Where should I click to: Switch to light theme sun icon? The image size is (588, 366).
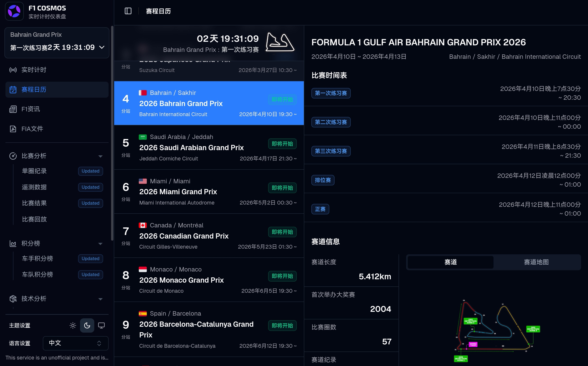tap(73, 325)
